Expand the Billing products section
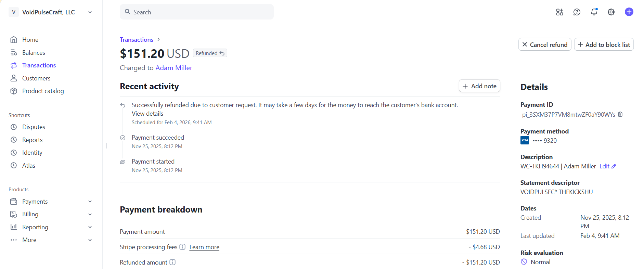This screenshot has width=644, height=269. point(90,214)
